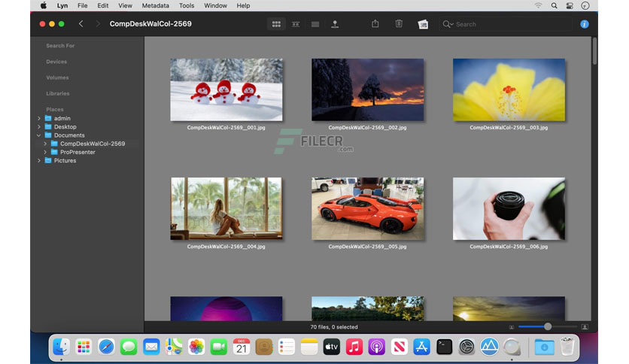The width and height of the screenshot is (629, 364).
Task: Select the snowmen photo thumbnail
Action: (x=226, y=89)
